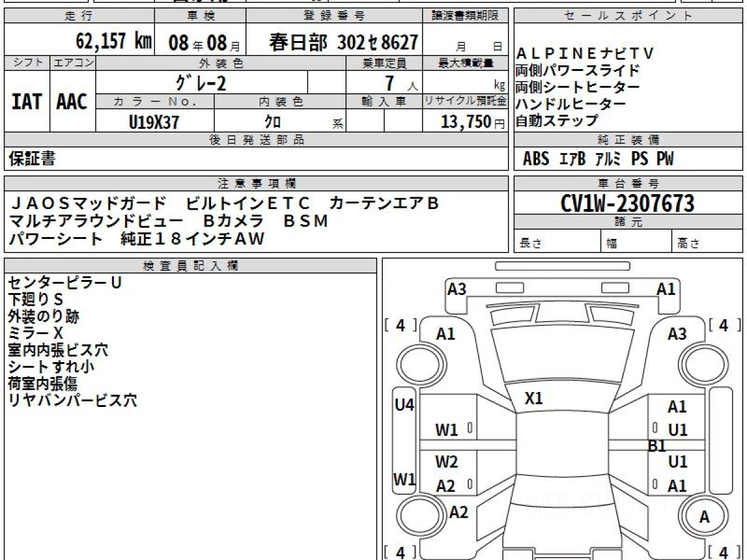Click the "セールスポイント" heading
This screenshot has width=747, height=560.
[x=629, y=16]
